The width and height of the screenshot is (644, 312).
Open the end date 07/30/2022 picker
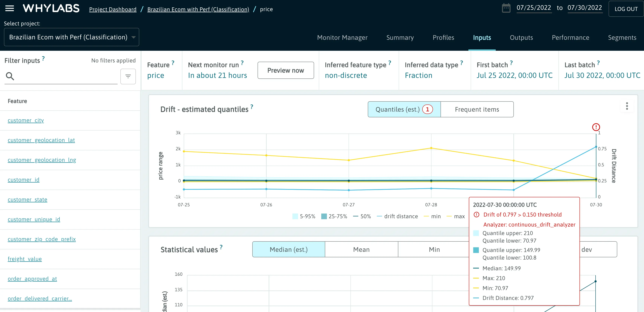[584, 8]
